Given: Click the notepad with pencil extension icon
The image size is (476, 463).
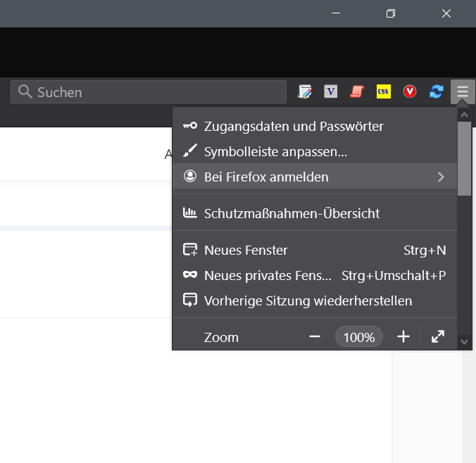Looking at the screenshot, I should pos(305,91).
